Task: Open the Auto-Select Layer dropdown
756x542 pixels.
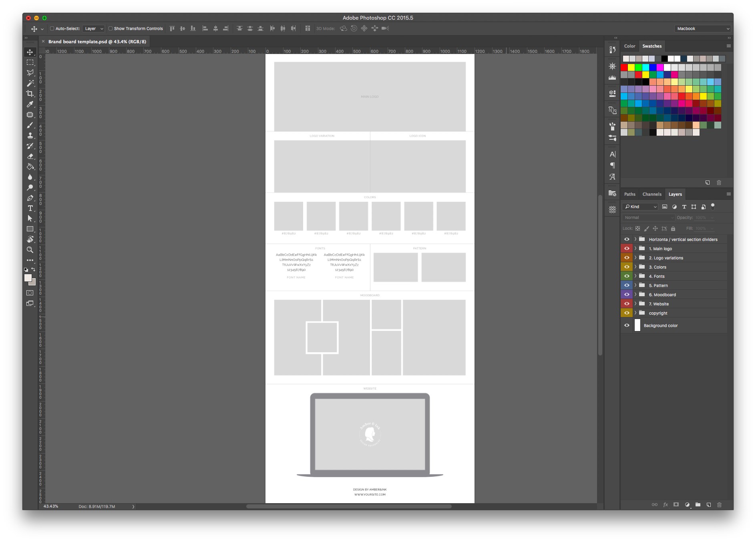Action: [x=94, y=28]
